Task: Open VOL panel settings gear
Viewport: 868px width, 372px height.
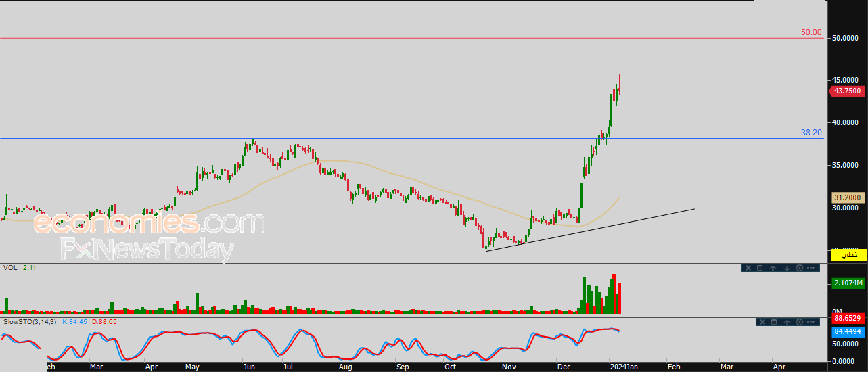Action: (800, 268)
